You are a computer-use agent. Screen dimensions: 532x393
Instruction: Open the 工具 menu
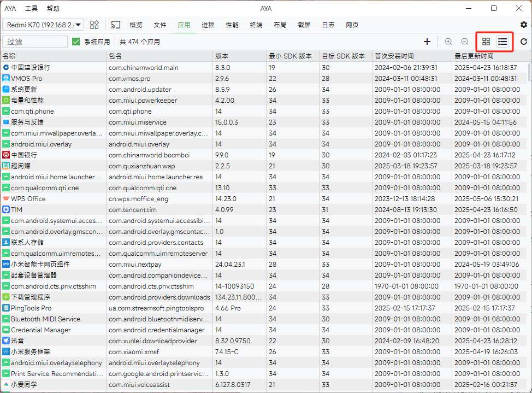point(31,9)
